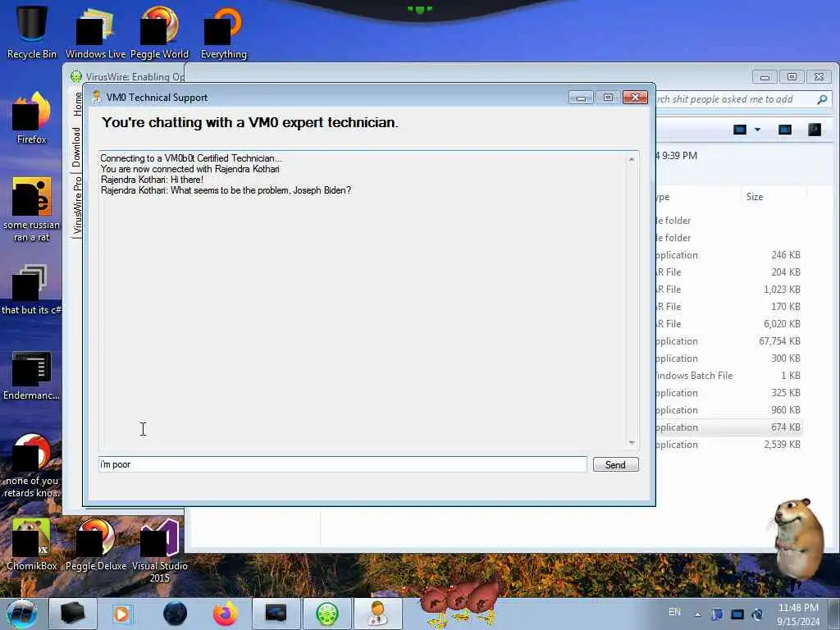The image size is (840, 630).
Task: Maximize the background Explorer window
Action: point(792,77)
